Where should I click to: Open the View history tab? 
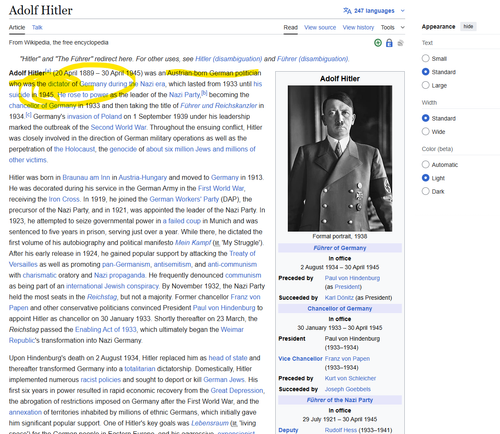click(358, 27)
